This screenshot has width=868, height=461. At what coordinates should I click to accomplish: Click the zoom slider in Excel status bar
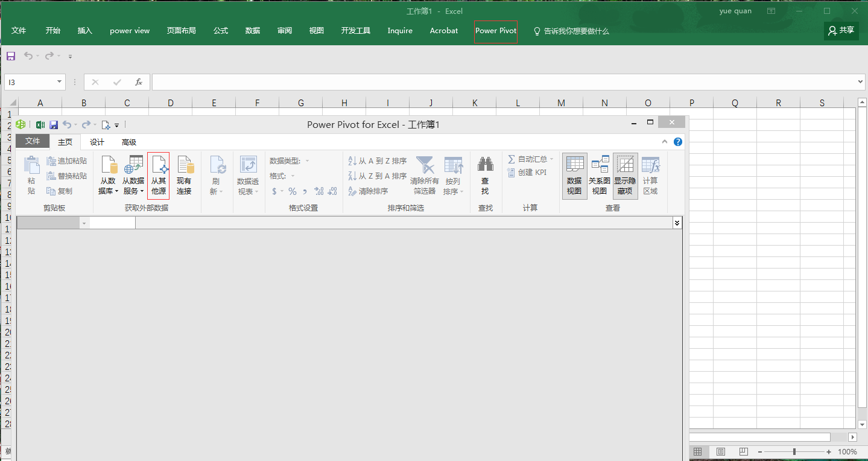pos(794,452)
